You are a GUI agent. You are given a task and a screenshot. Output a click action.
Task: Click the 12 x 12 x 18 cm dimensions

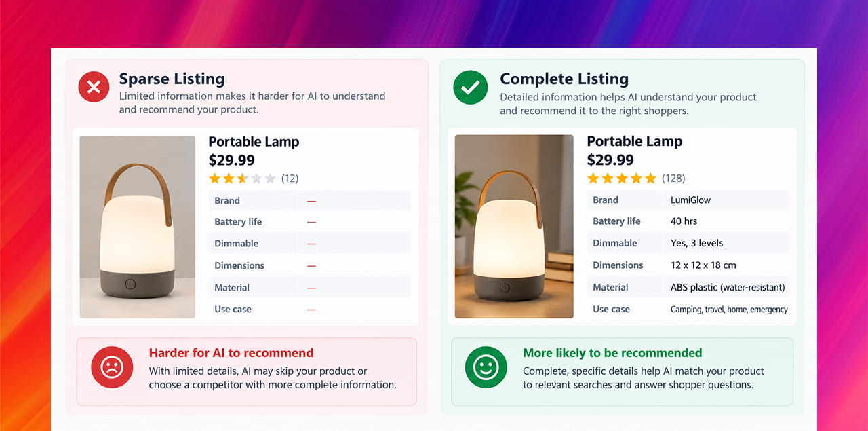703,265
